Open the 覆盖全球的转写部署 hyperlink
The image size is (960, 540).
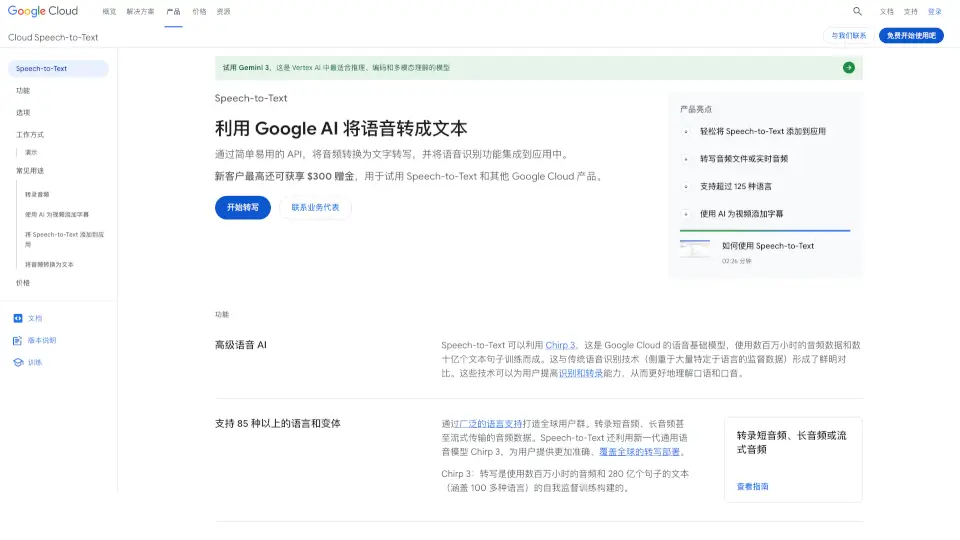[x=639, y=452]
